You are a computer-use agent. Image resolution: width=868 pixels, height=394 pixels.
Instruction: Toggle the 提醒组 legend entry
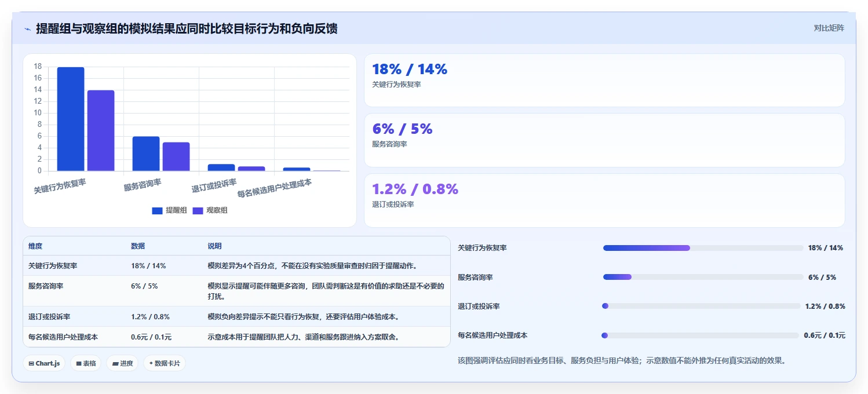coord(169,210)
